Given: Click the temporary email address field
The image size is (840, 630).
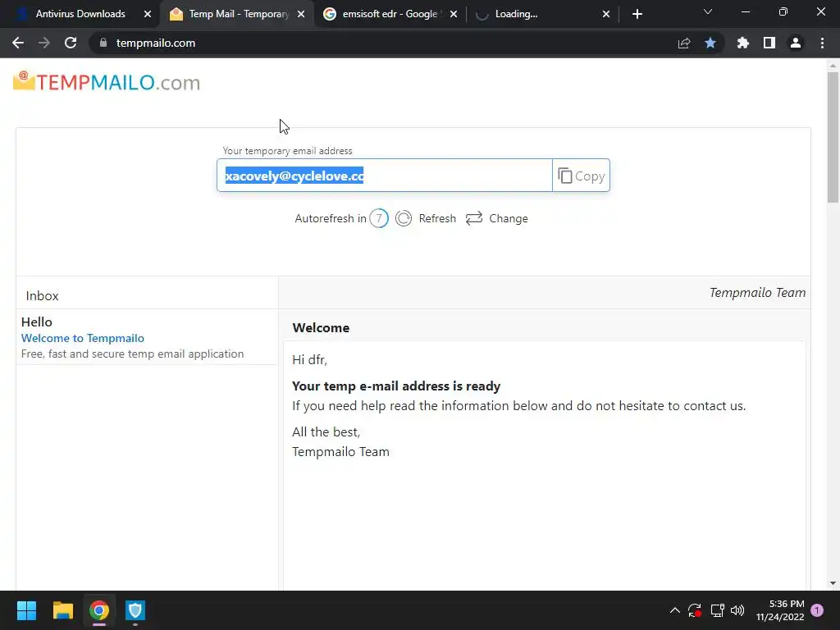Looking at the screenshot, I should [x=384, y=176].
